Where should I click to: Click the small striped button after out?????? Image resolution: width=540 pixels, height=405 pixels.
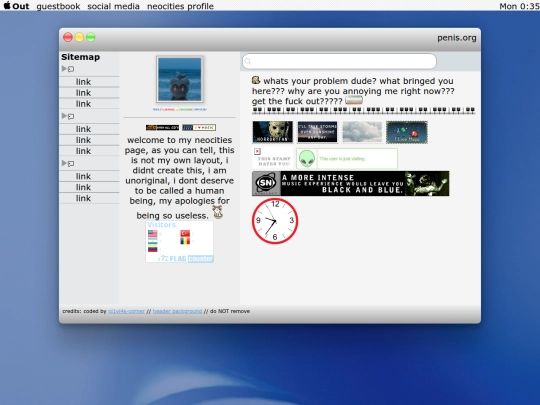(354, 100)
